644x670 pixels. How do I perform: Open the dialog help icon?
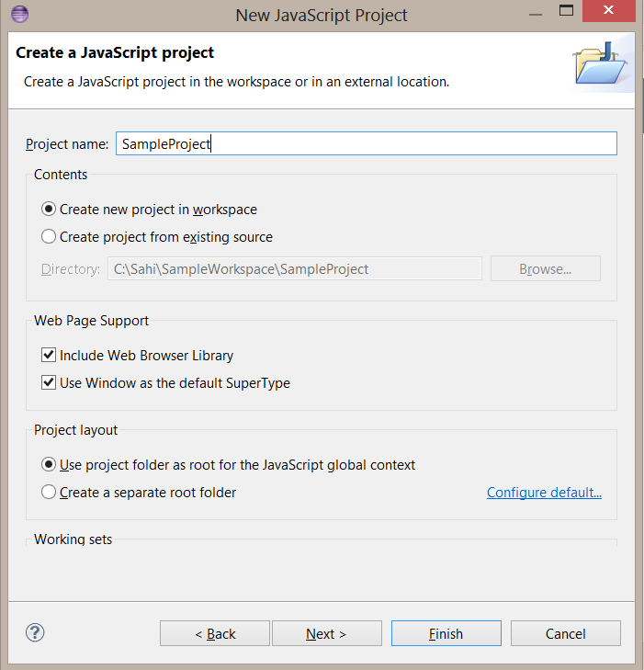tap(35, 633)
